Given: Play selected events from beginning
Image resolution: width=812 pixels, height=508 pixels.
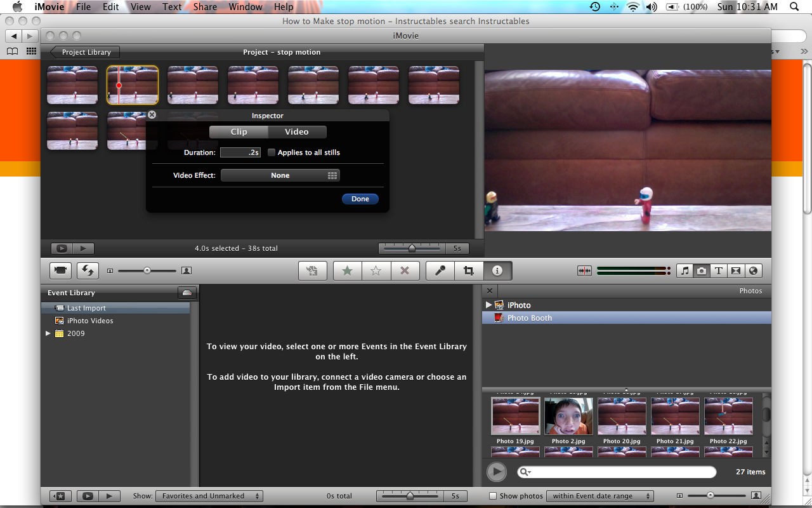Looking at the screenshot, I should [x=109, y=496].
